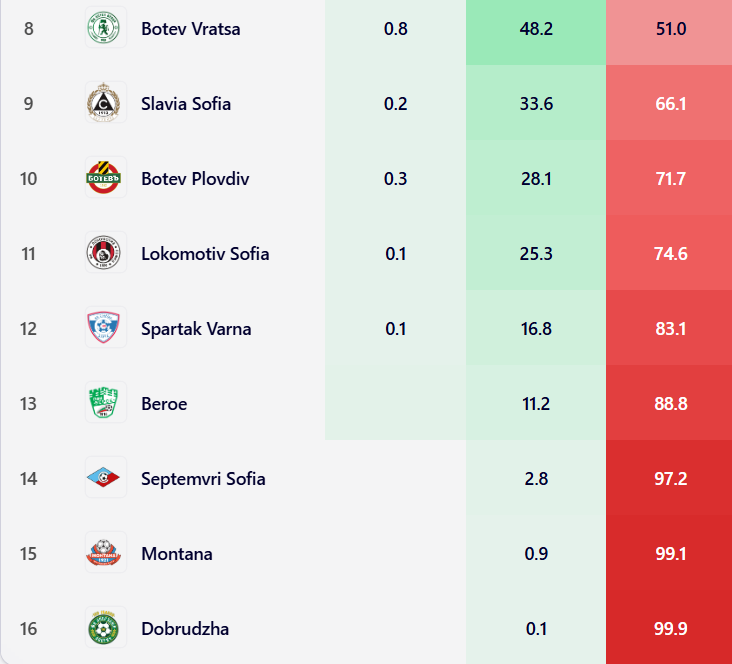The image size is (732, 664).
Task: Click the Botev Plovdiv team badge
Action: (105, 178)
